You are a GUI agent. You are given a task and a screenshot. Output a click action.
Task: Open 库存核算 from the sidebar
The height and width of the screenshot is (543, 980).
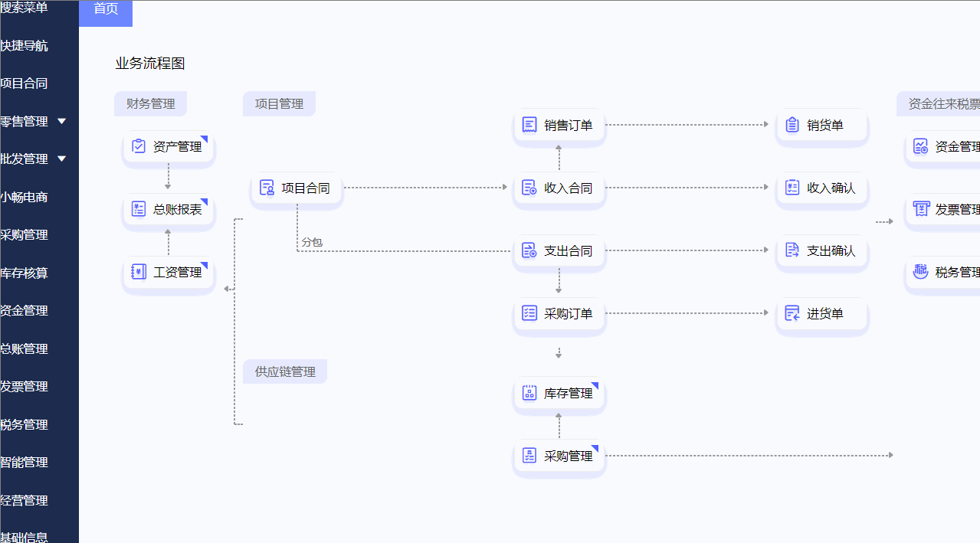[x=25, y=273]
